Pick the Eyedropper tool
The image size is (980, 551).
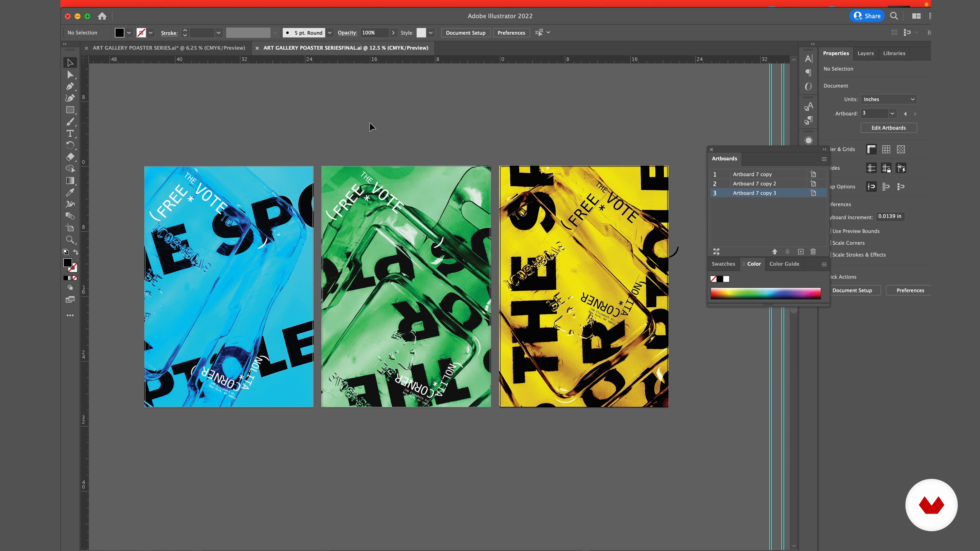(70, 192)
